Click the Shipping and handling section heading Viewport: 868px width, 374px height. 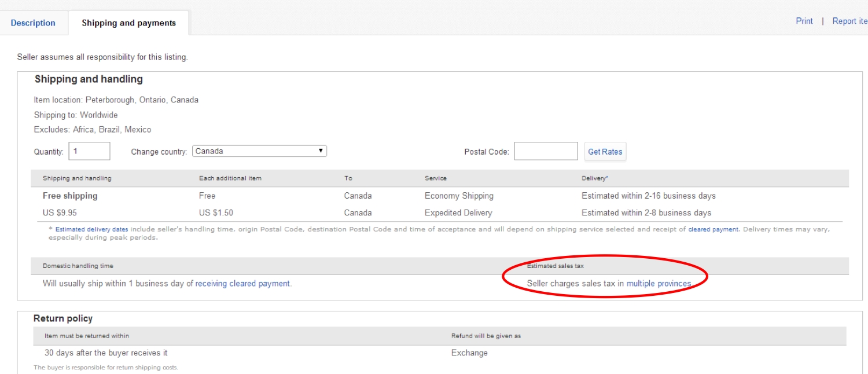click(x=89, y=79)
